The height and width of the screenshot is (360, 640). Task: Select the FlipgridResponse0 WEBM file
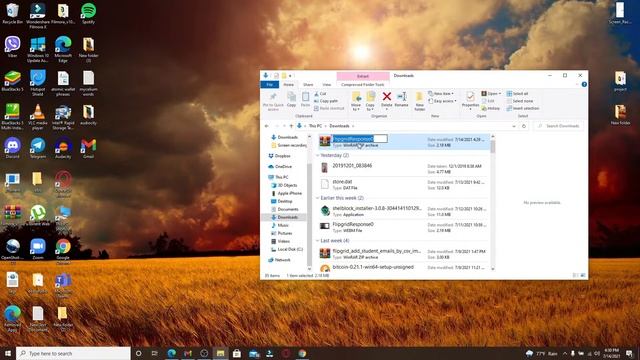click(403, 227)
